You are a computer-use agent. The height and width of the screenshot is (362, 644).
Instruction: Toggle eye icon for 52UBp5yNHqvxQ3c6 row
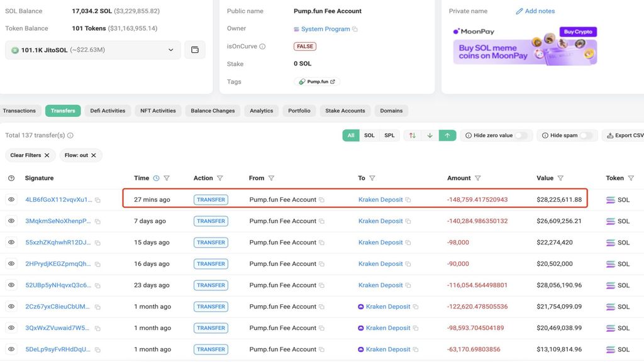click(11, 285)
